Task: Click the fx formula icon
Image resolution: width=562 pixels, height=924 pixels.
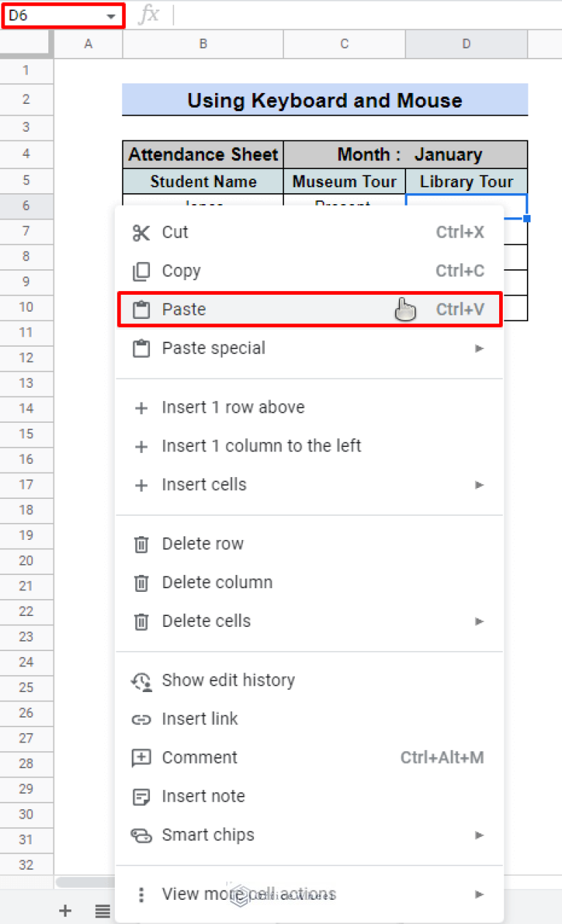Action: (x=150, y=15)
